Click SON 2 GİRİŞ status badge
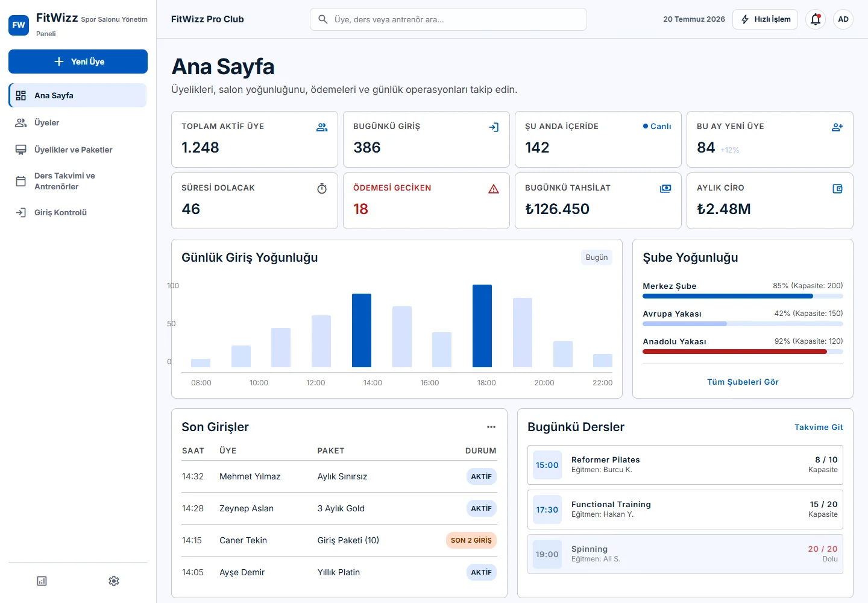 471,540
